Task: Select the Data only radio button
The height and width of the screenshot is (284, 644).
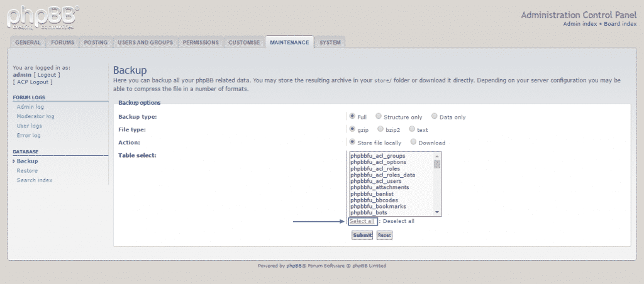Action: point(435,116)
